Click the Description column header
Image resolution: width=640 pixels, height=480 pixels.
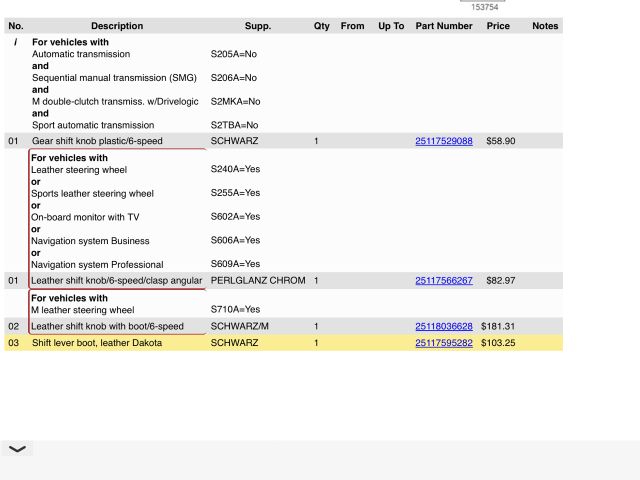pyautogui.click(x=117, y=26)
